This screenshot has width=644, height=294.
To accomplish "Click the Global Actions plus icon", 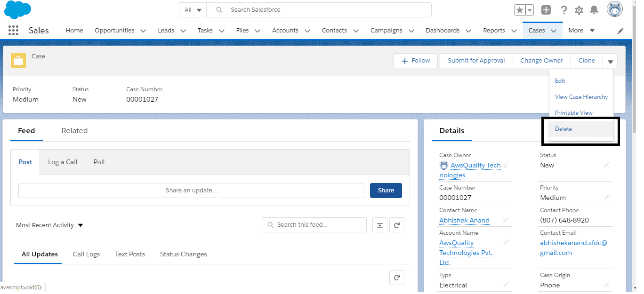I will click(x=546, y=10).
